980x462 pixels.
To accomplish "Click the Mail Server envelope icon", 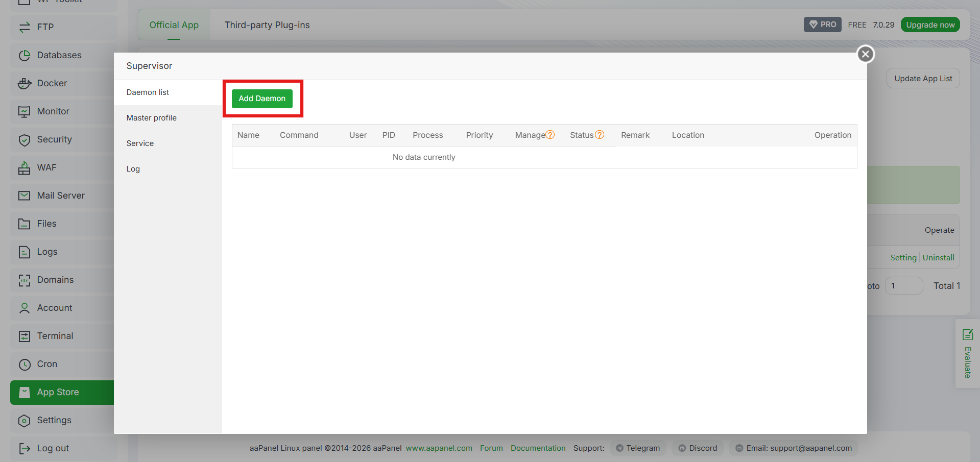I will (25, 196).
